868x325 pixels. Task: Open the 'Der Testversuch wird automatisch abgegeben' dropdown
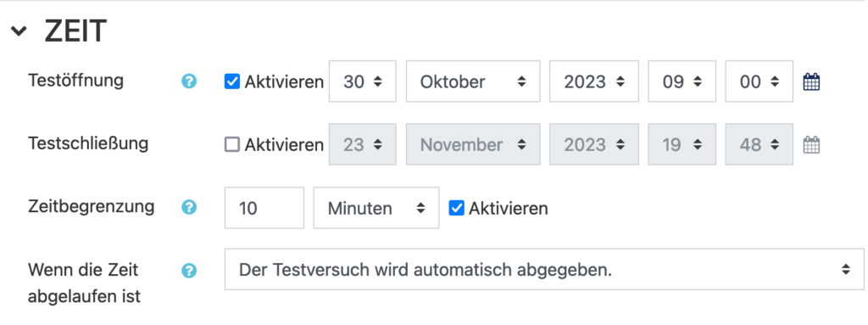point(544,270)
